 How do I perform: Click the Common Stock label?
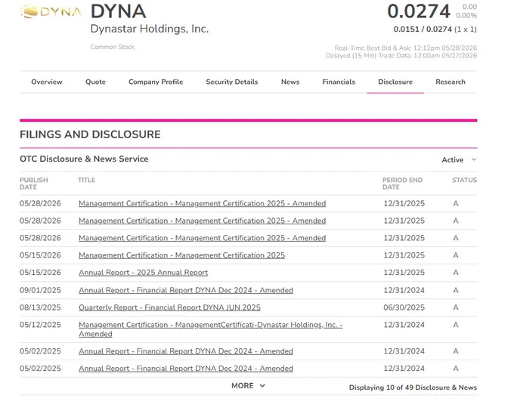click(113, 47)
